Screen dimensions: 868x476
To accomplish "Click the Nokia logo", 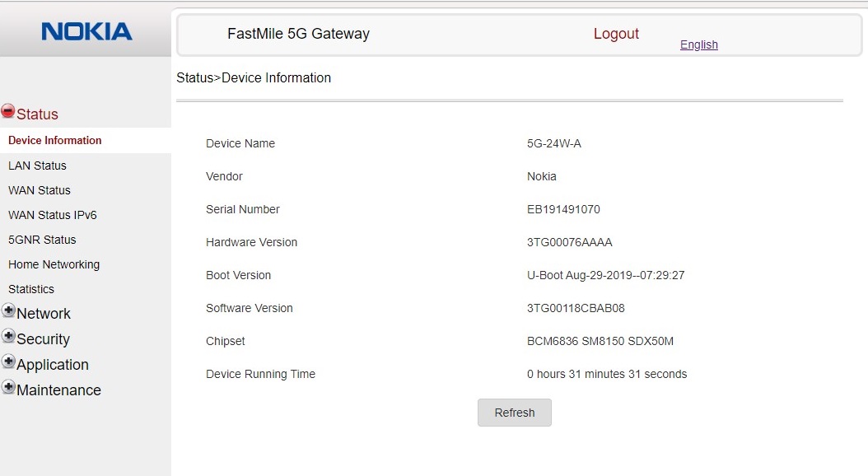I will [86, 32].
